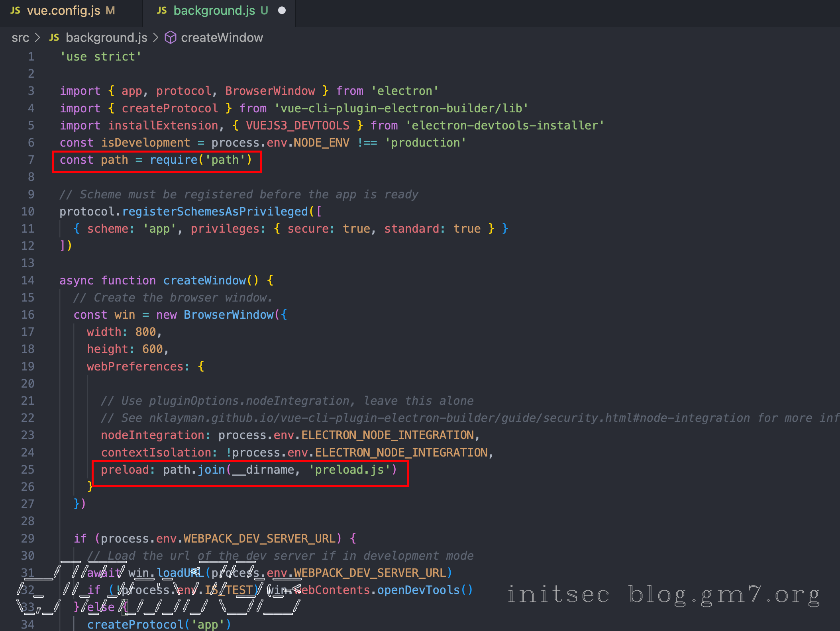Click the chevron before createWindow breadcrumb
Image resolution: width=840 pixels, height=631 pixels.
pos(156,38)
